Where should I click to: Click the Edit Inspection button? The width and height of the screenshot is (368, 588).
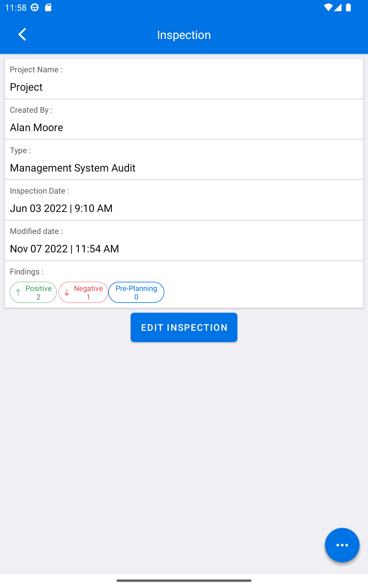coord(184,327)
